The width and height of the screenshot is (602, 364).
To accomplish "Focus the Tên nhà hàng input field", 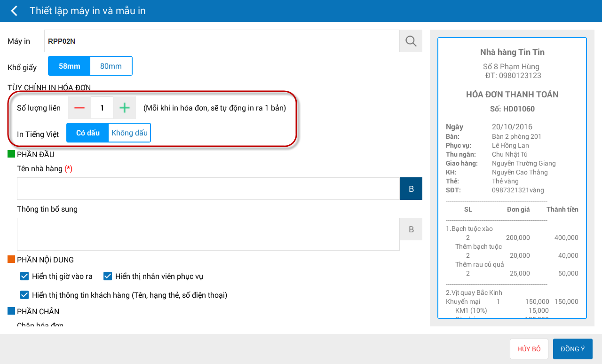I will point(208,189).
